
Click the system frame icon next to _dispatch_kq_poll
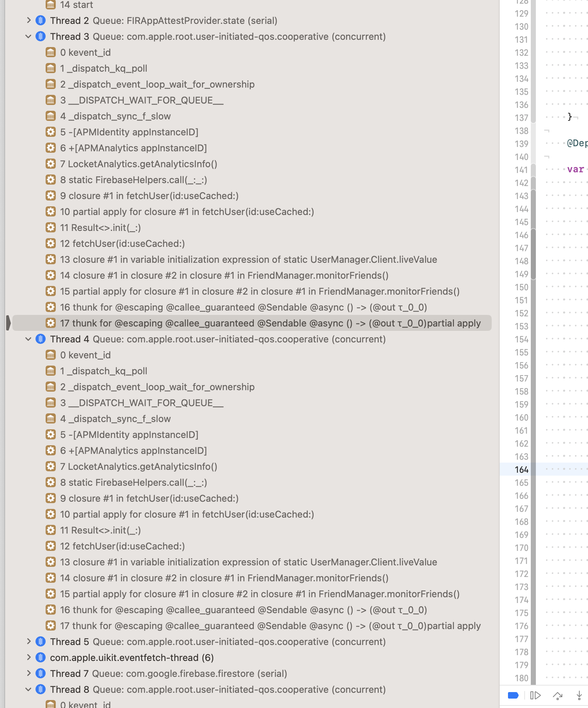tap(51, 68)
